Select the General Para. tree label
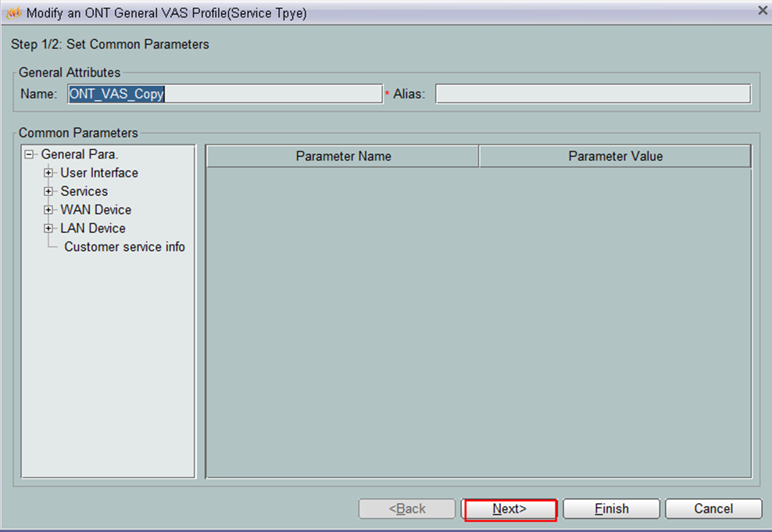 click(x=80, y=155)
